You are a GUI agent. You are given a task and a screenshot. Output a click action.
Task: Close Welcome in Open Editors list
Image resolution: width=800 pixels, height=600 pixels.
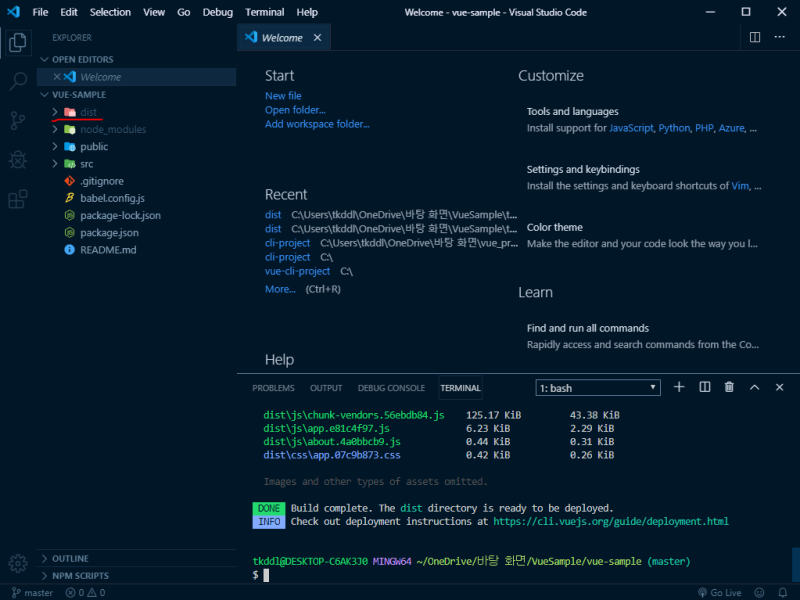[x=57, y=77]
